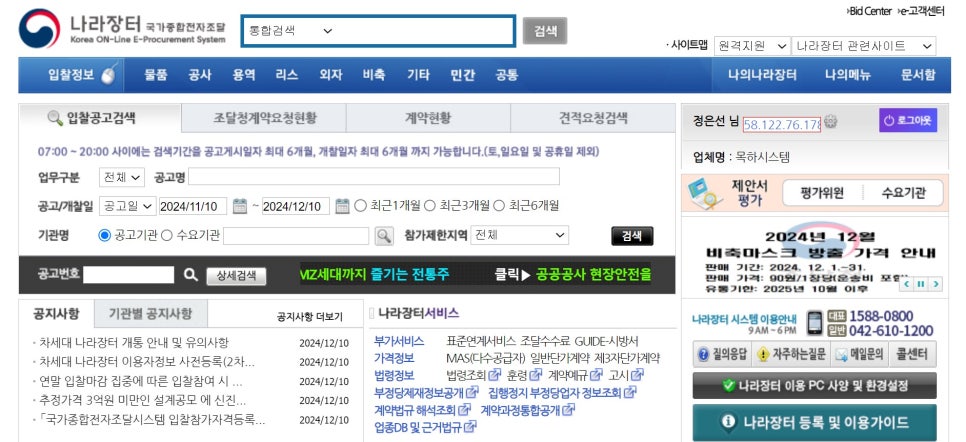Viewport: 966px width, 442px height.
Task: Click the 콜센터 button
Action: coord(913,354)
